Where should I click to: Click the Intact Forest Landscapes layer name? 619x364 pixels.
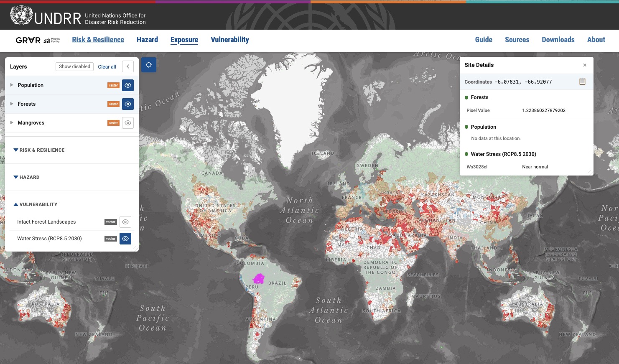(46, 222)
